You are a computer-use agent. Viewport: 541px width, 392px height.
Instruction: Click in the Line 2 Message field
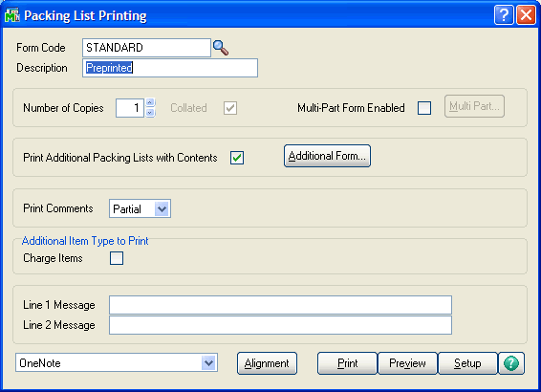[280, 325]
